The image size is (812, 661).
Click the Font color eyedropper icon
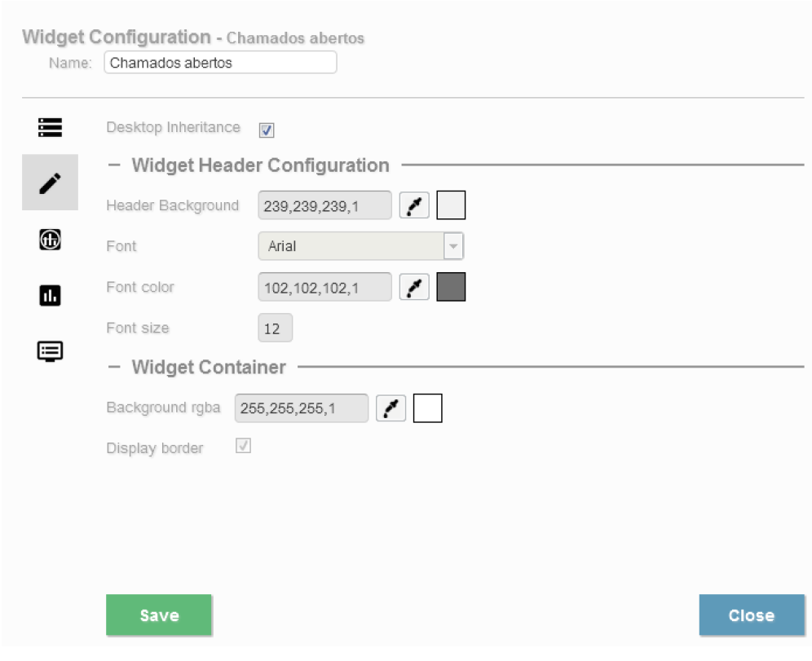click(x=414, y=288)
